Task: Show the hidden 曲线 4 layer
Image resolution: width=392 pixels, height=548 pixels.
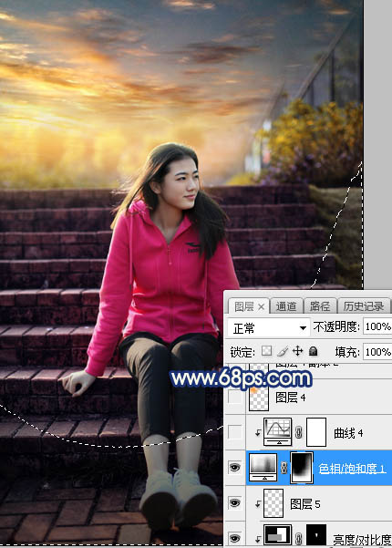Action: click(235, 432)
